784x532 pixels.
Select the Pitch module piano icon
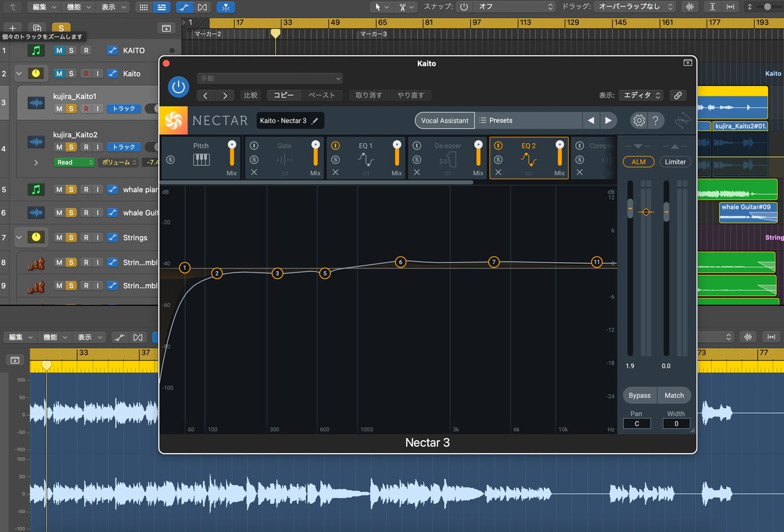point(201,159)
